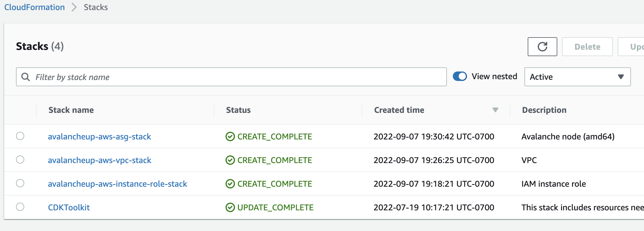Click the search magnifier icon in filter box
The image size is (644, 231).
coord(26,77)
